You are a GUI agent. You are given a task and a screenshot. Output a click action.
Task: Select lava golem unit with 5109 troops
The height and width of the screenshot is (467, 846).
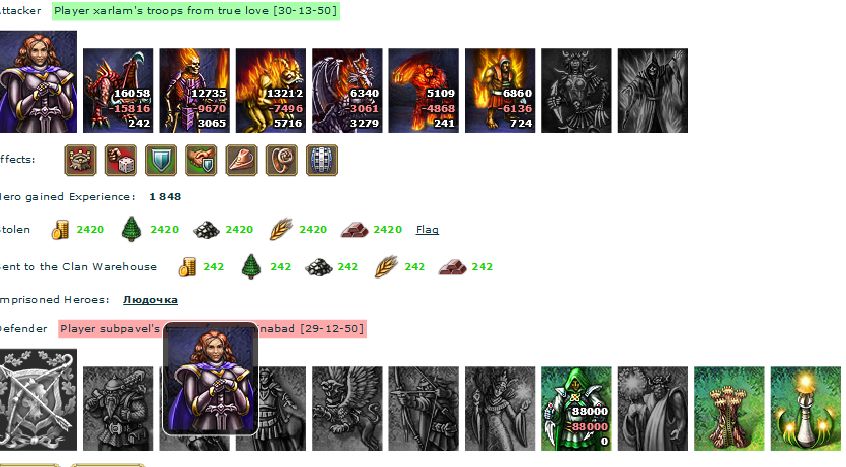(424, 90)
